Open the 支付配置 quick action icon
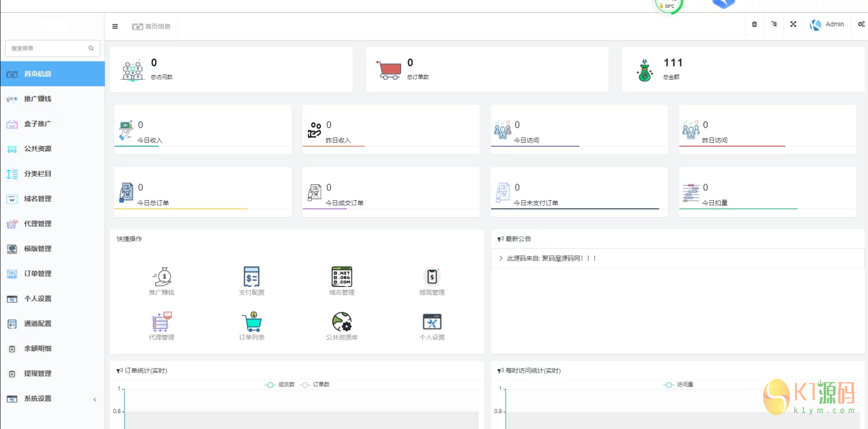The height and width of the screenshot is (429, 868). [251, 277]
